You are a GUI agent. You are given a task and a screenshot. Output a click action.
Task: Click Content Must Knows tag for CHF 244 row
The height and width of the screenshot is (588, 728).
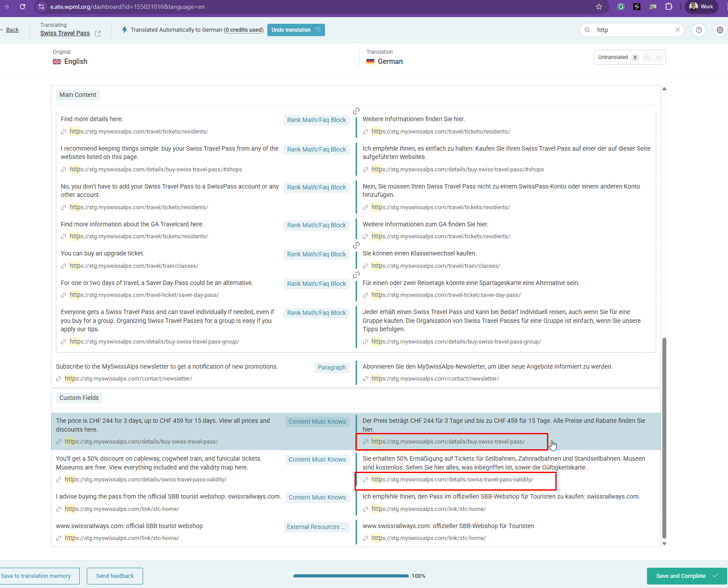pos(317,422)
